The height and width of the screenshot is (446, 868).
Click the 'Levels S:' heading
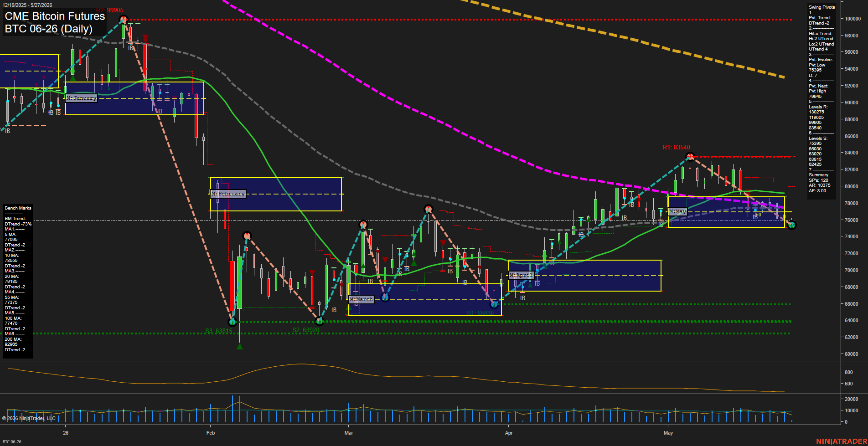pos(818,138)
